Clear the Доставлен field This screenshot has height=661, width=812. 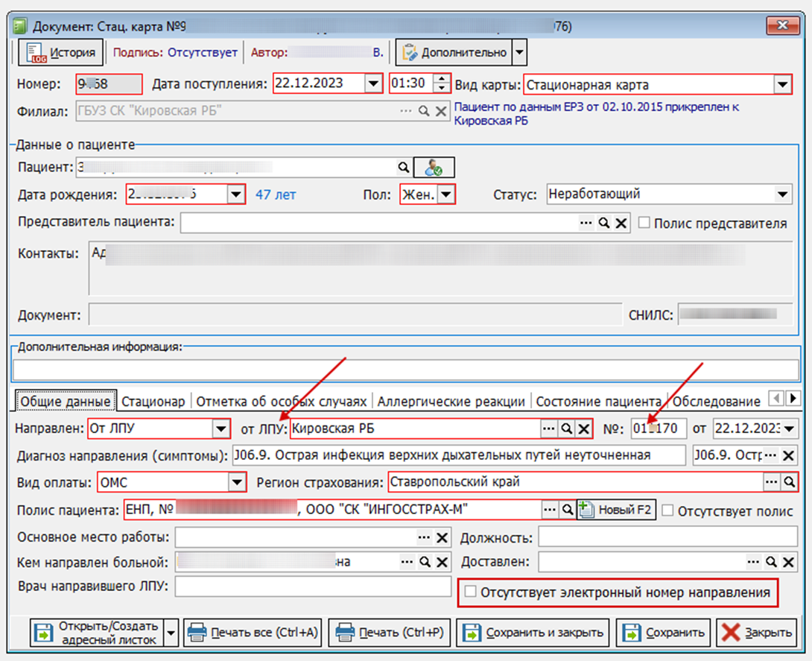(x=788, y=562)
